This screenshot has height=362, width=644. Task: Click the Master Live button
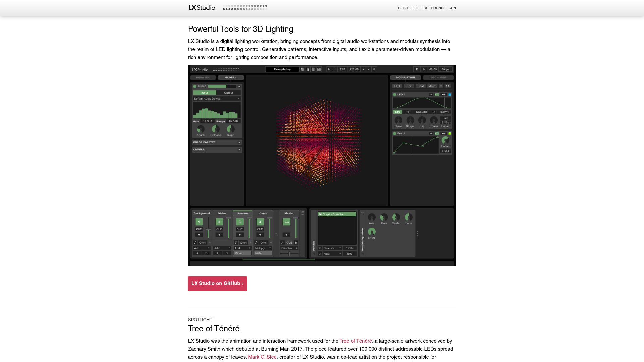[286, 222]
